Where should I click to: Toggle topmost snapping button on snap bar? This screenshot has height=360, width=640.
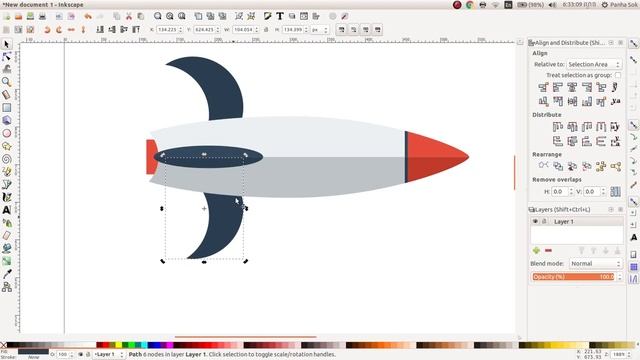pos(633,44)
